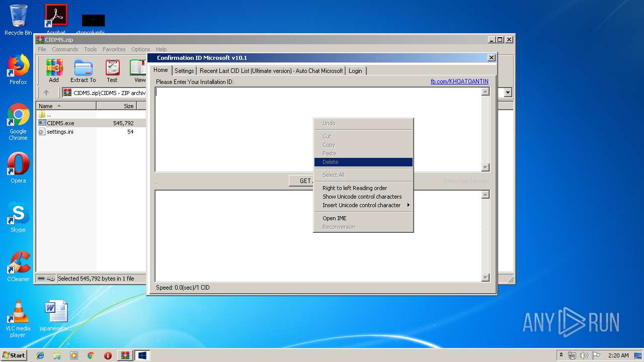Launch Internet Explorer from taskbar
The width and height of the screenshot is (644, 362).
pyautogui.click(x=40, y=355)
